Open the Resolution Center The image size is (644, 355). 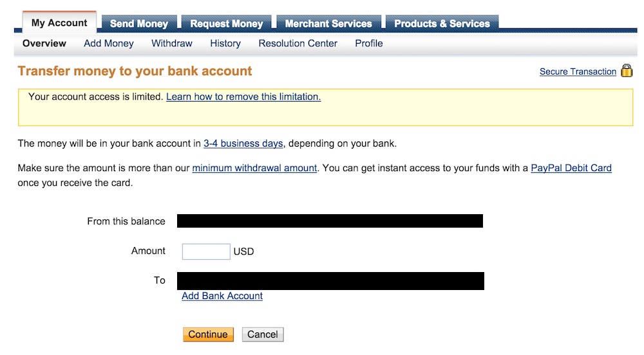coord(298,44)
